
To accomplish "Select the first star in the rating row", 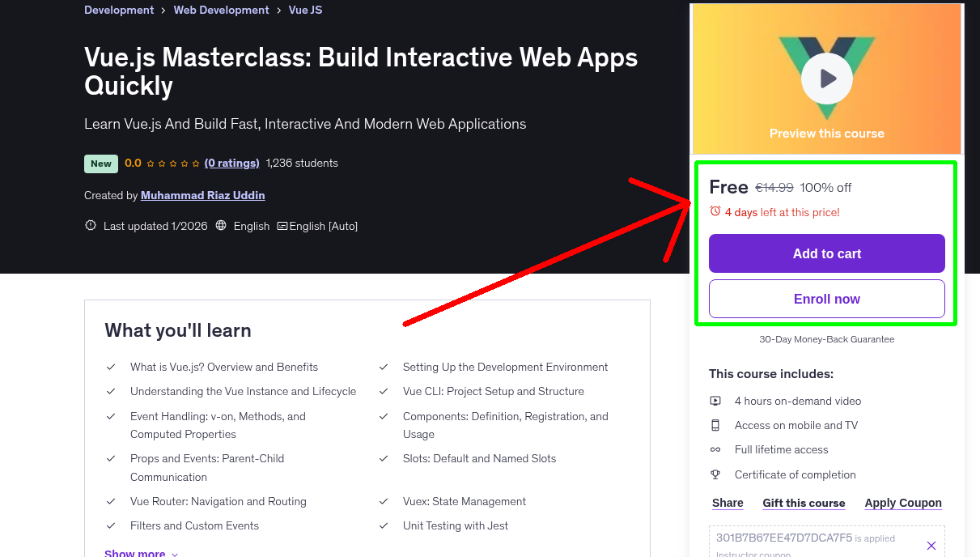I will 152,163.
